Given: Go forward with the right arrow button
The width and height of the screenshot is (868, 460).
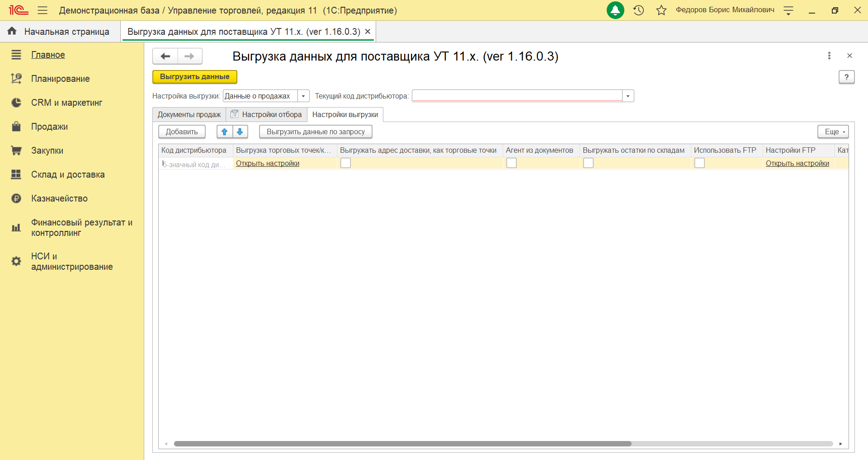Looking at the screenshot, I should pyautogui.click(x=190, y=56).
